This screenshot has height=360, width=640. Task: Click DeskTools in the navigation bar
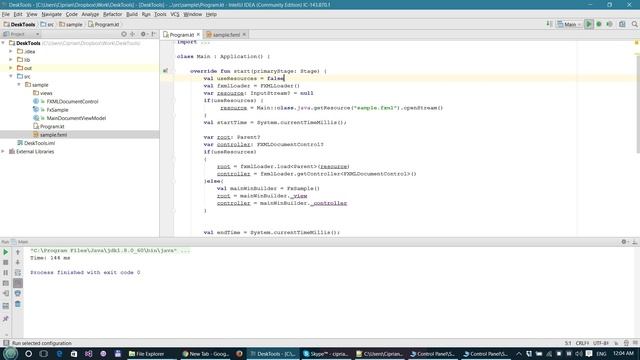pyautogui.click(x=19, y=24)
